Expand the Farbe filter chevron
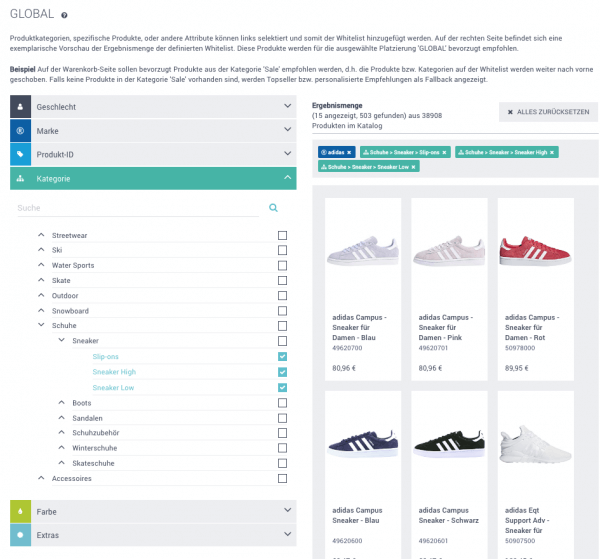The width and height of the screenshot is (600, 559). point(287,510)
